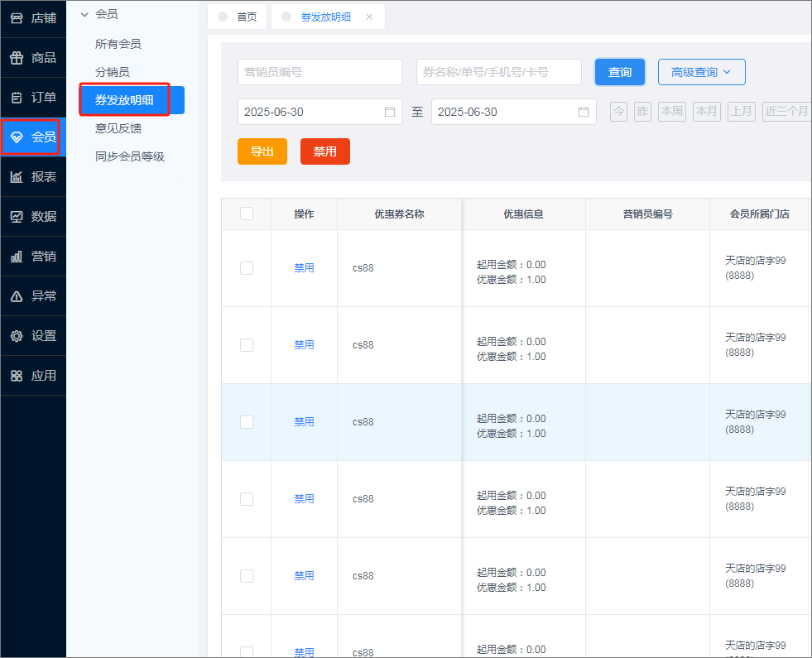Viewport: 812px width, 658px height.
Task: Check the first cs88 row checkbox
Action: pos(247,268)
